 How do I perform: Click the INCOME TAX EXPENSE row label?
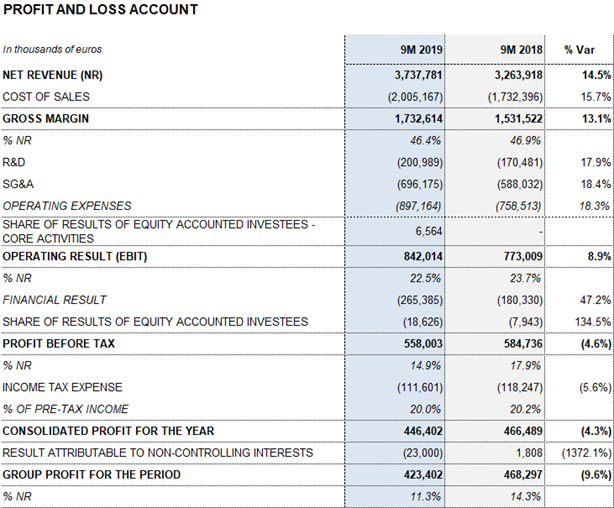point(62,387)
